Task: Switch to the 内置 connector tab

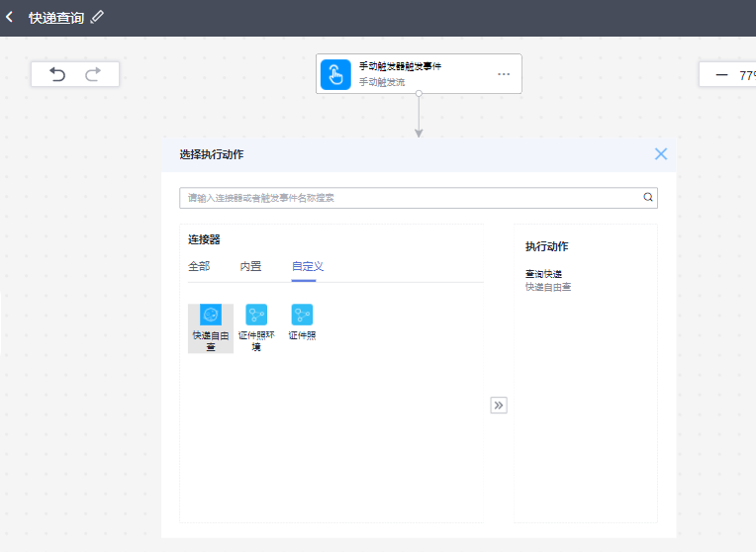Action: click(x=250, y=266)
